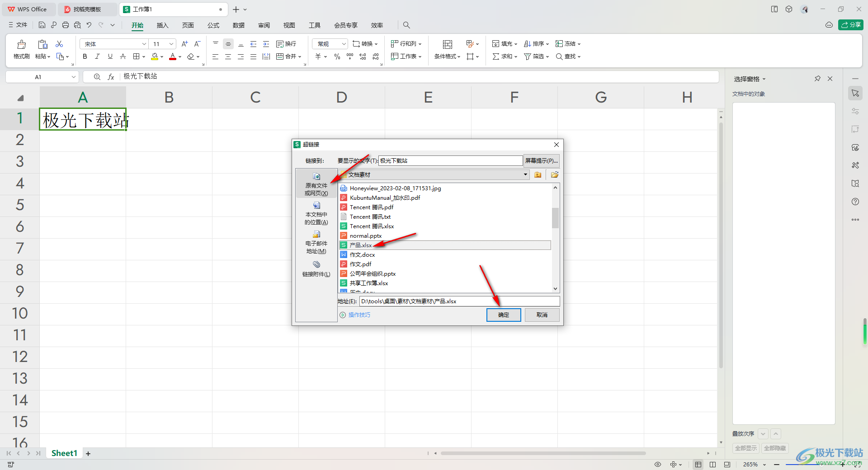The image size is (868, 470).
Task: Pin the selection pane (选择窗格)
Action: point(817,79)
